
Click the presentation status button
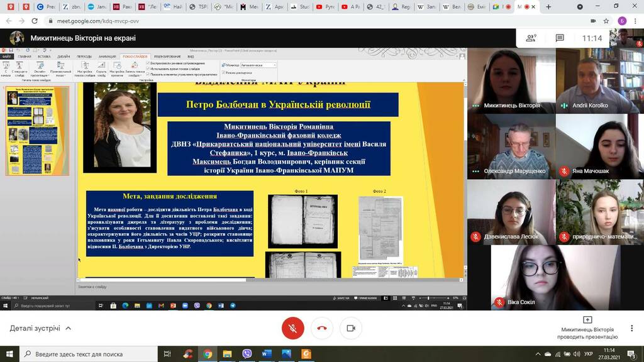coord(587,328)
